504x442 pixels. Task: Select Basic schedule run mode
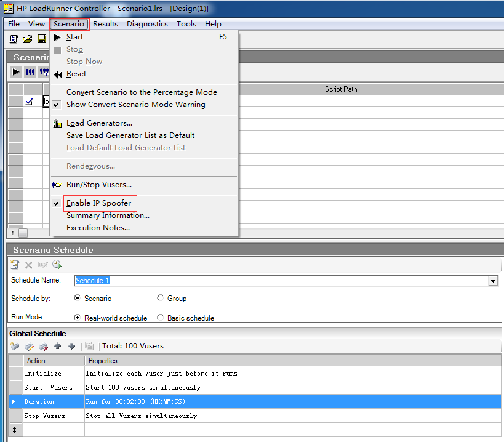coord(160,318)
